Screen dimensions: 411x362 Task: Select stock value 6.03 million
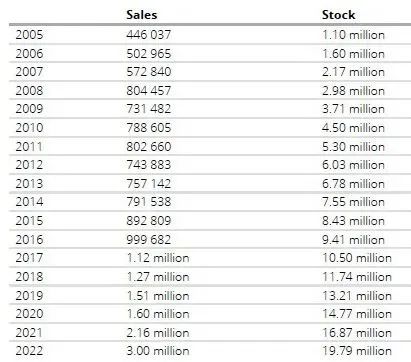tap(353, 165)
